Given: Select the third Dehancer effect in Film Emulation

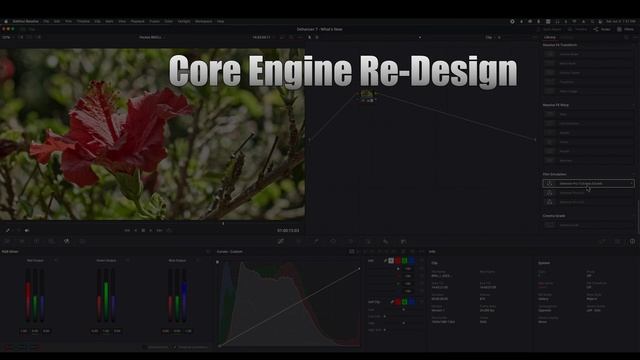Looking at the screenshot, I should (x=588, y=202).
